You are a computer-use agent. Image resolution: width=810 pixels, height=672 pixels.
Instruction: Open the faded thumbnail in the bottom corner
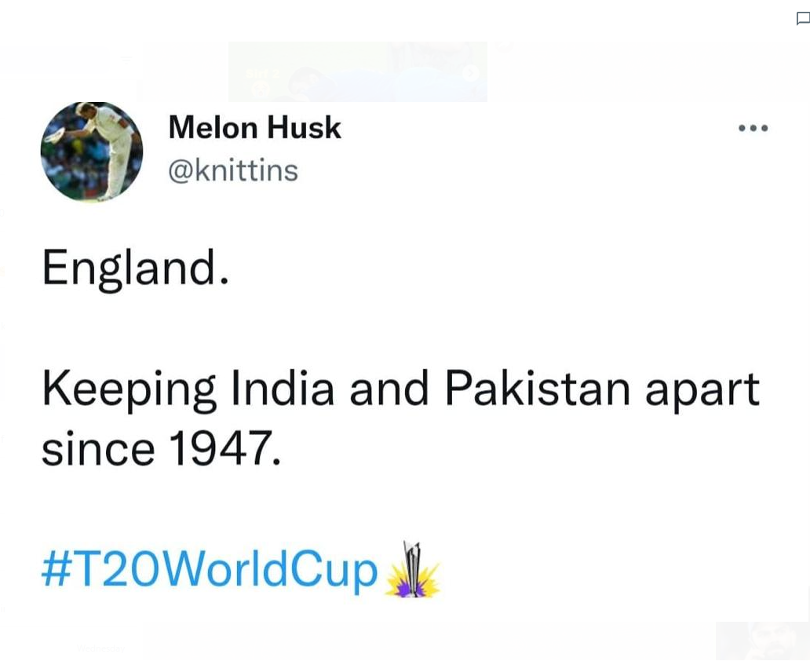coord(762,641)
